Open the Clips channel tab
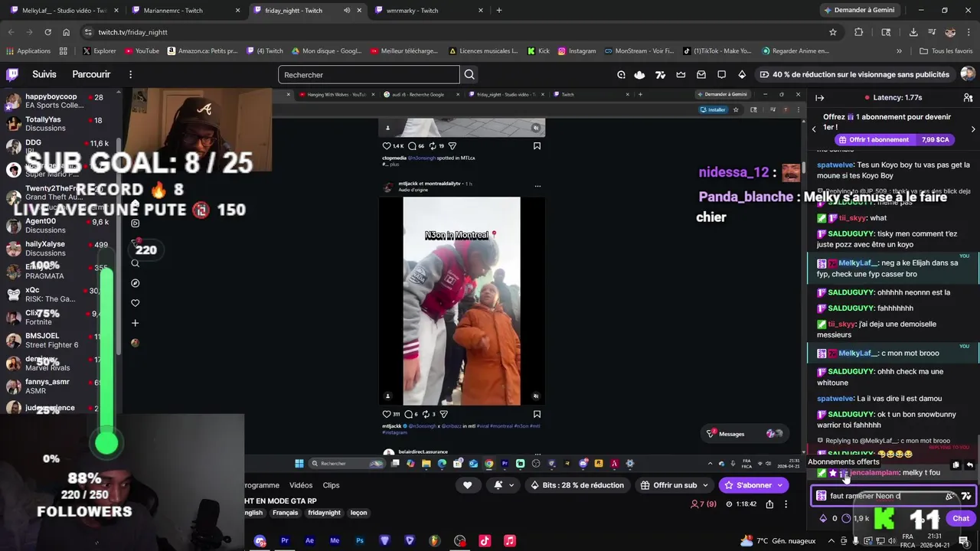 pyautogui.click(x=331, y=485)
